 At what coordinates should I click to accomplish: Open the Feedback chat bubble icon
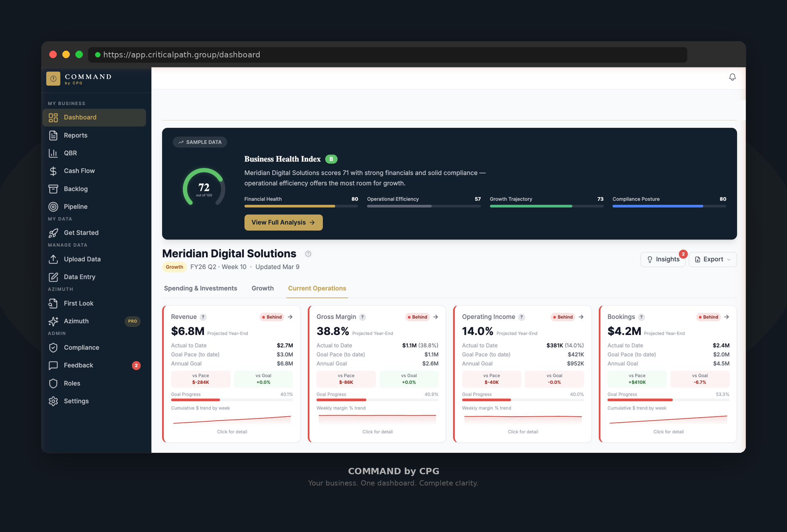tap(53, 365)
